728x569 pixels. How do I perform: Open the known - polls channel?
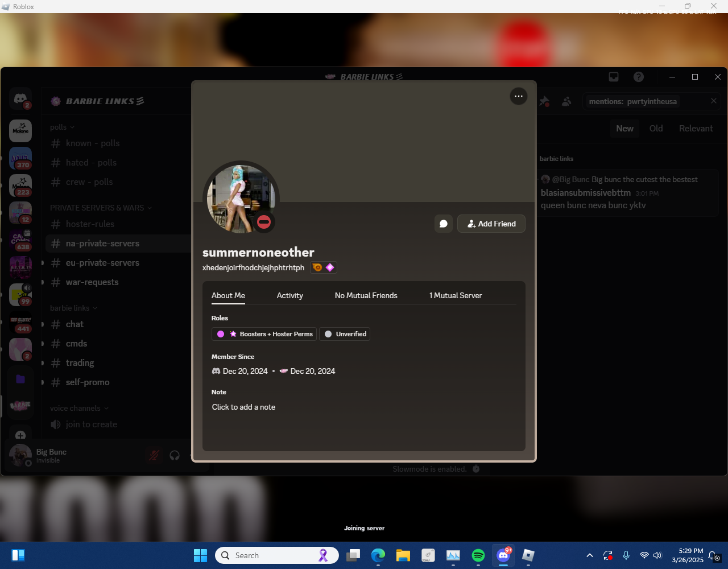click(118, 143)
